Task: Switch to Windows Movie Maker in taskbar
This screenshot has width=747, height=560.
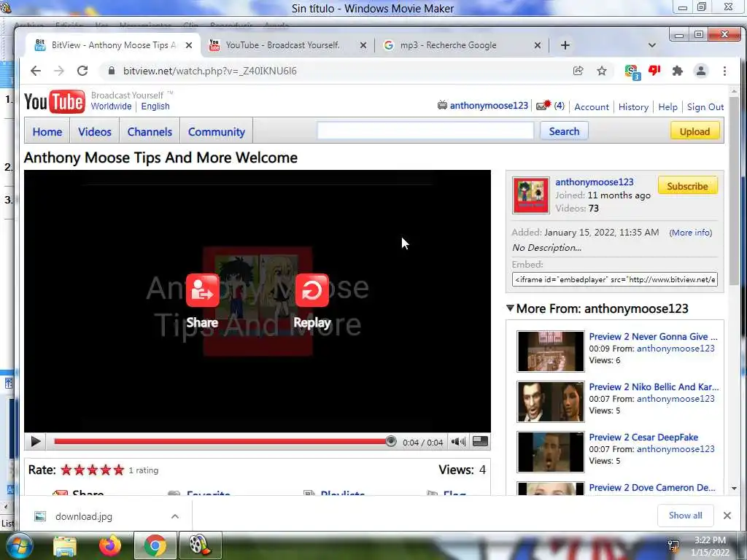Action: coord(200,545)
